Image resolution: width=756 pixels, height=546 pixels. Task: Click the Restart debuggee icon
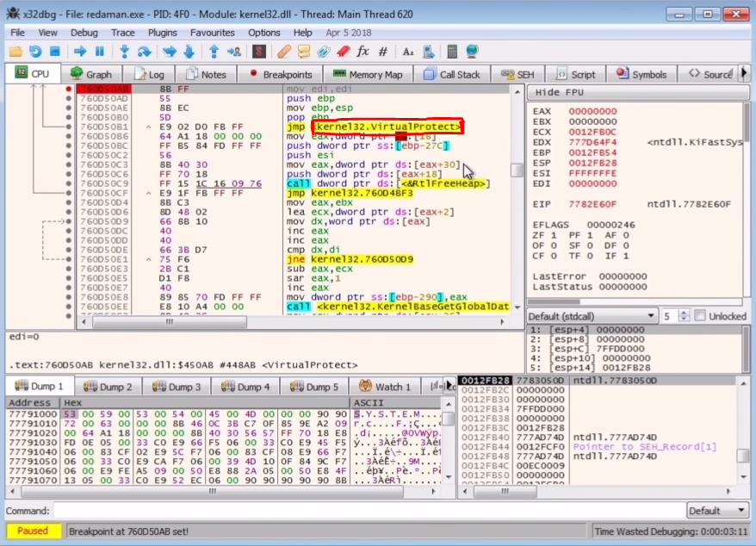pyautogui.click(x=35, y=51)
